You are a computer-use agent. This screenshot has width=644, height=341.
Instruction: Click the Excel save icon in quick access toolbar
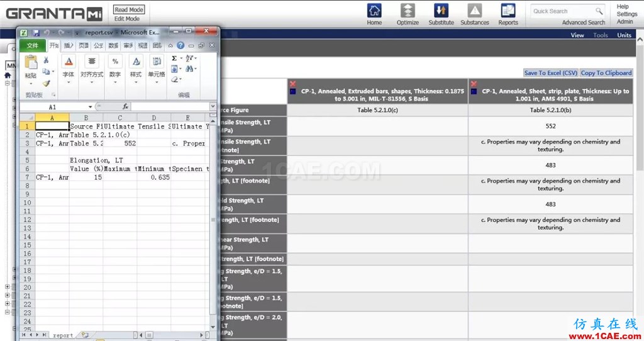[36, 33]
